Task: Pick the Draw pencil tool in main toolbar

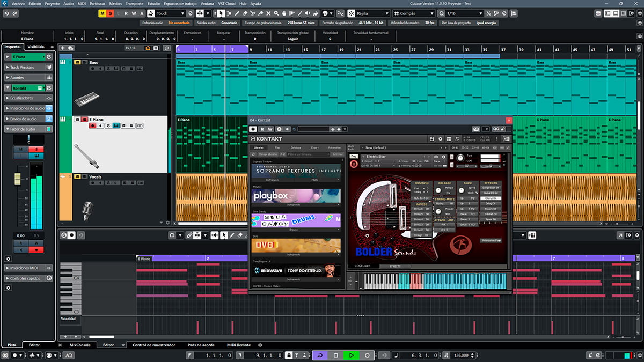Action: (x=237, y=13)
